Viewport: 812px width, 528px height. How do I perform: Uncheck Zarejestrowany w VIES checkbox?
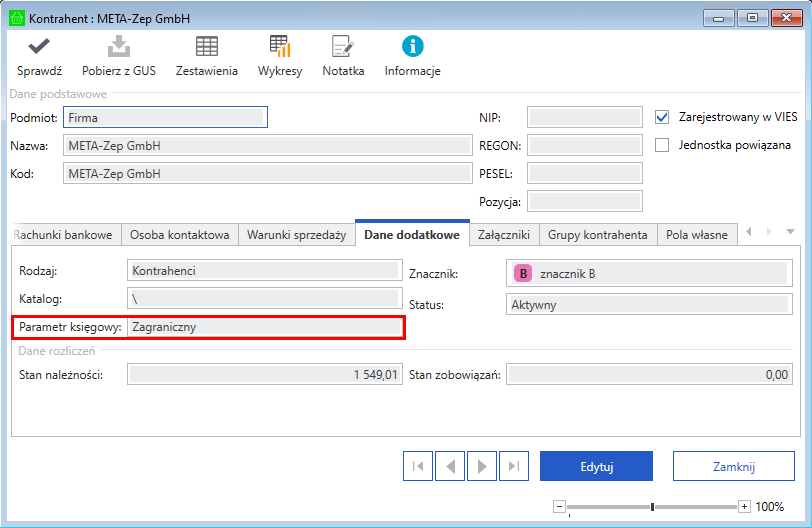661,116
